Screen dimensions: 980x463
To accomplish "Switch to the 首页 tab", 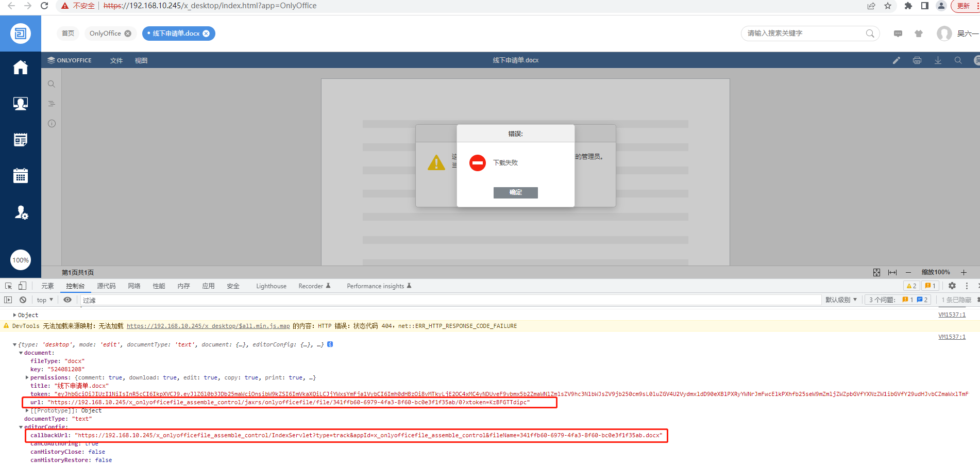I will click(68, 34).
